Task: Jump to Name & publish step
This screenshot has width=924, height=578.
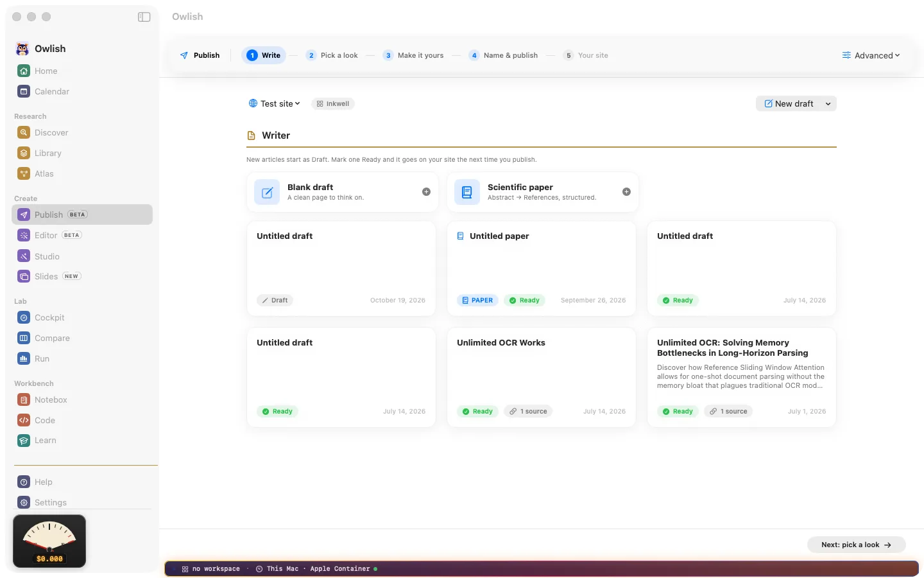Action: pyautogui.click(x=503, y=55)
